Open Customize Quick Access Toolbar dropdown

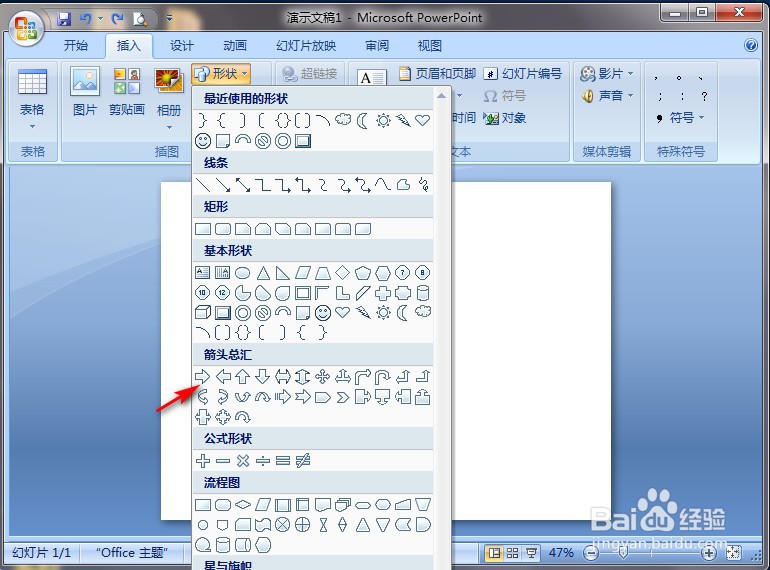(x=169, y=19)
